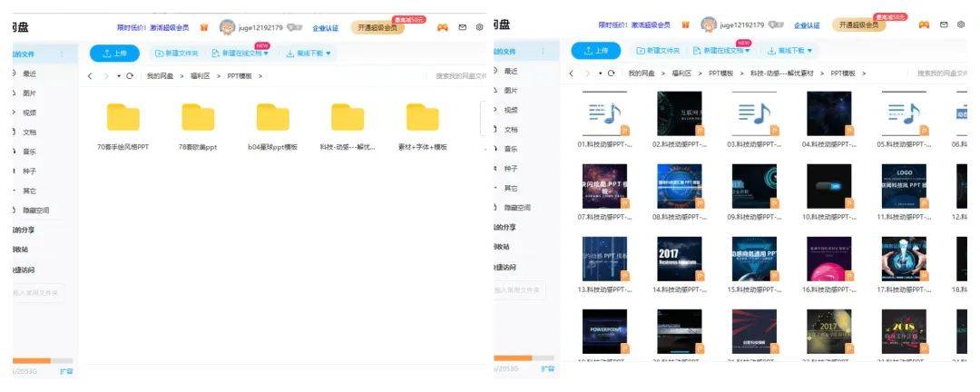Open thumbnail 10.科技动感PPT in right window
This screenshot has height=392, width=980.
pos(829,186)
